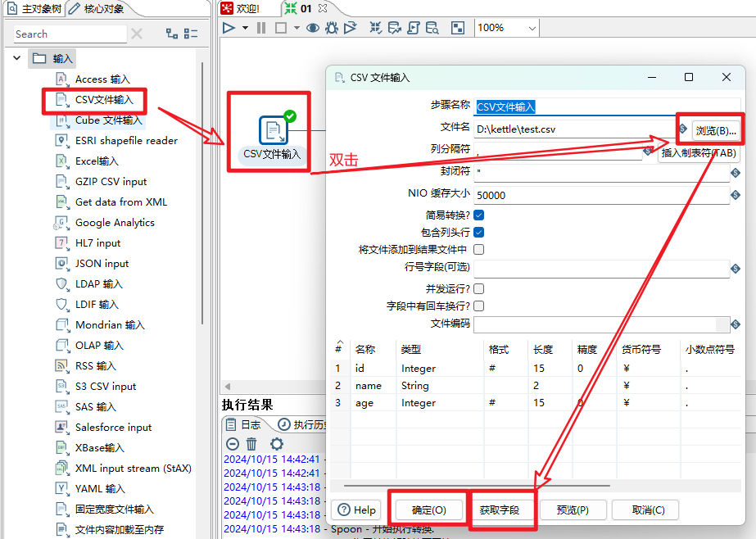Click the debug bug icon in toolbar

(332, 28)
